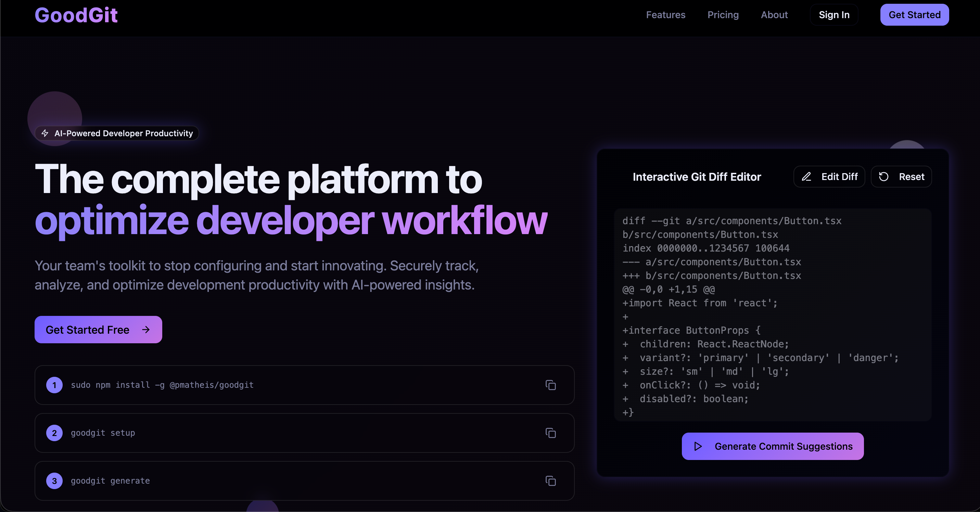
Task: Open the Features navigation link
Action: (665, 15)
